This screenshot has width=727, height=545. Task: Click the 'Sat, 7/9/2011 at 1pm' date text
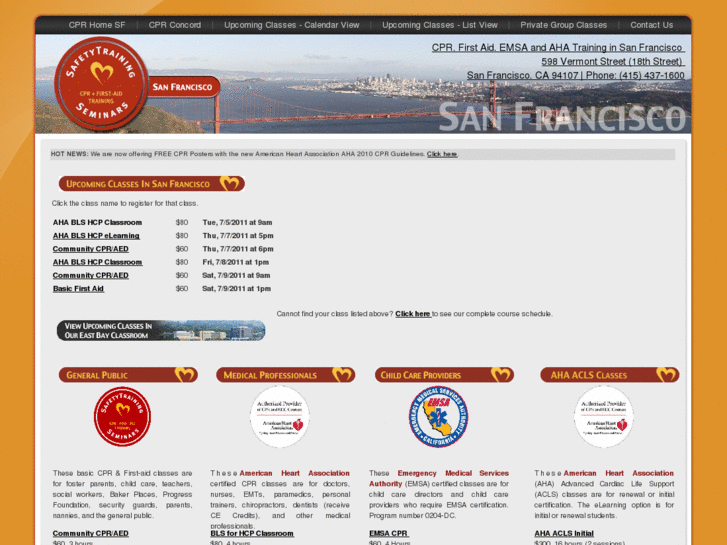pyautogui.click(x=236, y=289)
